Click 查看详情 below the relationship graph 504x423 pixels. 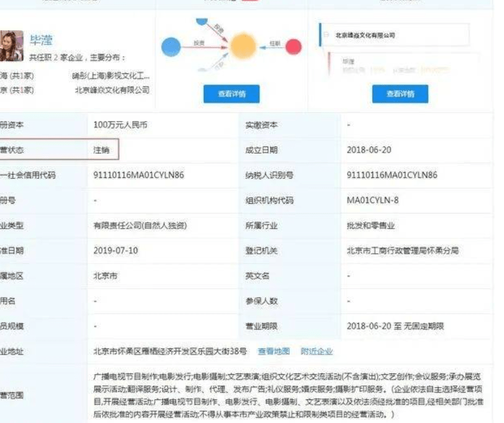231,94
